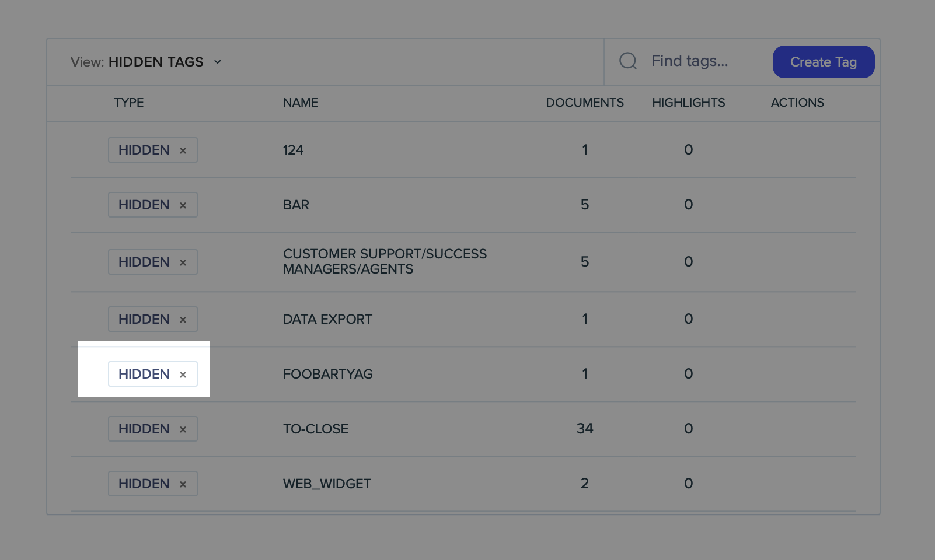Click the Create Tag button
Image resolution: width=935 pixels, height=560 pixels.
tap(824, 62)
